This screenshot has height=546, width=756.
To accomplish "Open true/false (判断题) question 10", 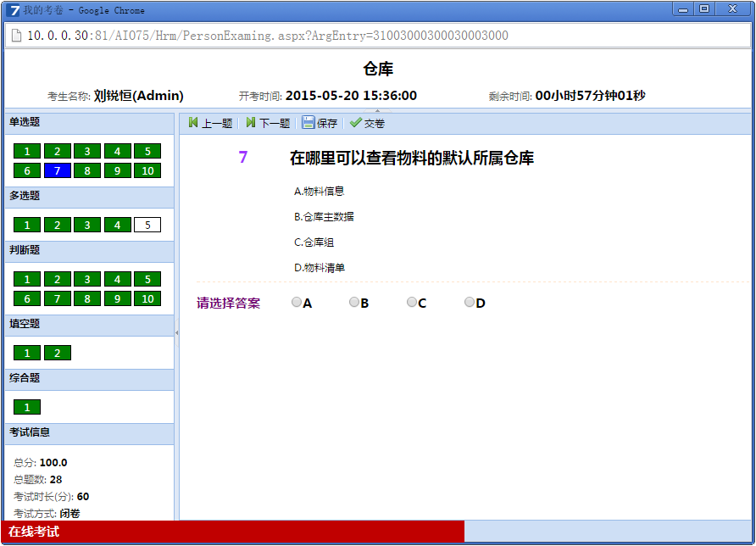I will pos(147,298).
